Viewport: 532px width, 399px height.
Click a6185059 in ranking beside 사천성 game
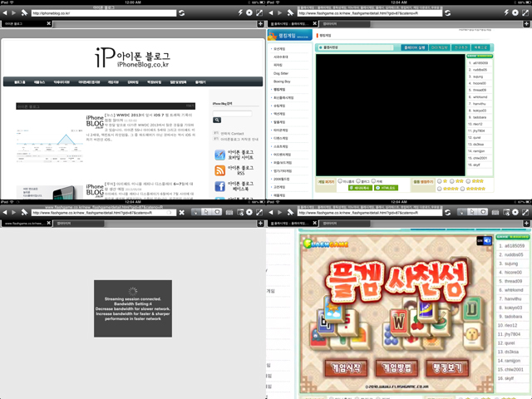point(515,246)
